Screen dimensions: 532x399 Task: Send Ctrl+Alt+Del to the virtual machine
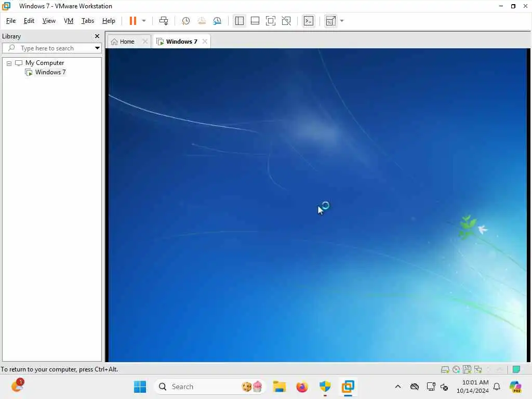164,21
